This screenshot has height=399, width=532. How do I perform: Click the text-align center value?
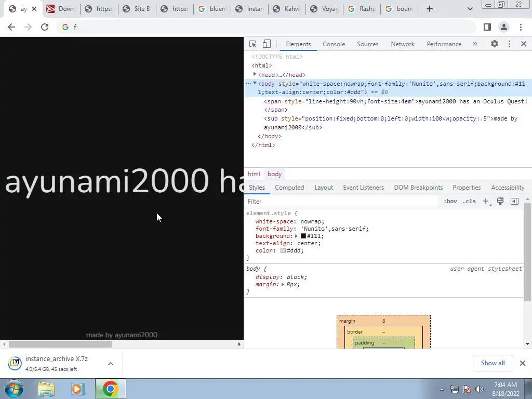click(x=307, y=243)
